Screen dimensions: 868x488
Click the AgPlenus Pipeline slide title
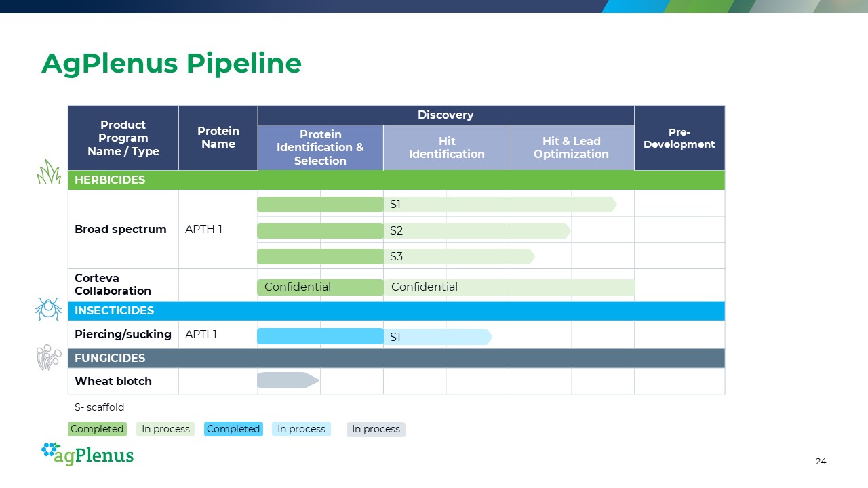tap(172, 64)
